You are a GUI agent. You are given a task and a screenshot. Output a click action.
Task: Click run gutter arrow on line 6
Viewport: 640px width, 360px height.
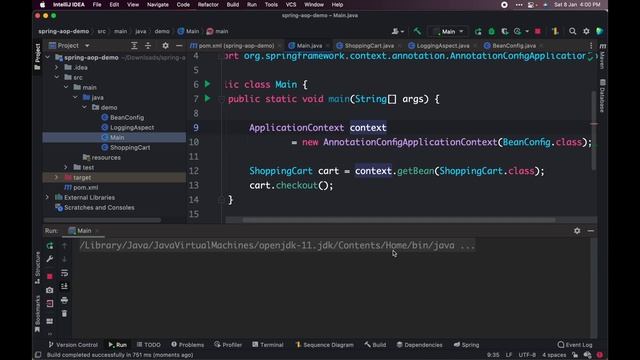tap(207, 84)
